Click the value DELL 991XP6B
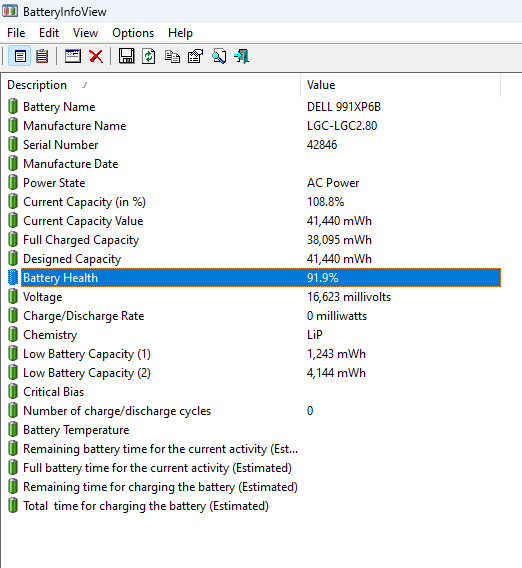 [344, 107]
